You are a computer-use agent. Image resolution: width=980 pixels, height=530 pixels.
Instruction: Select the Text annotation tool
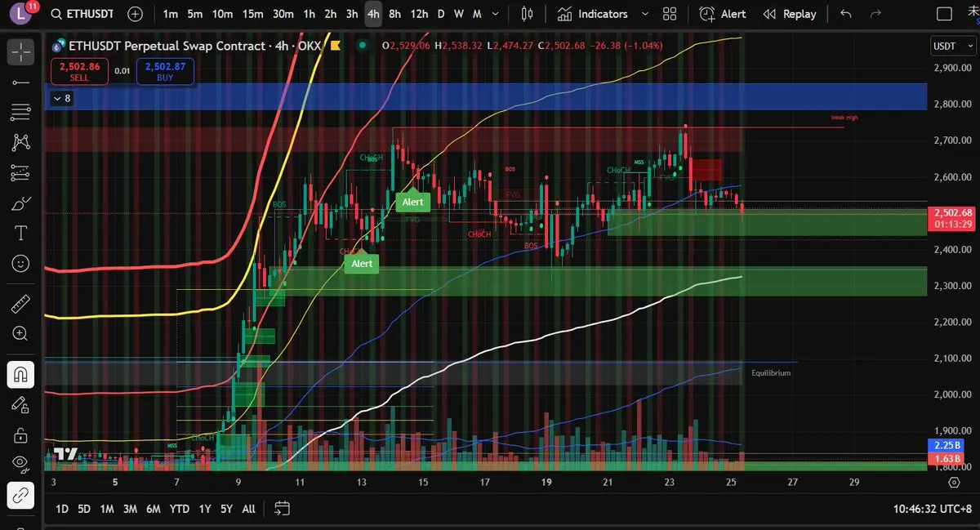tap(20, 234)
